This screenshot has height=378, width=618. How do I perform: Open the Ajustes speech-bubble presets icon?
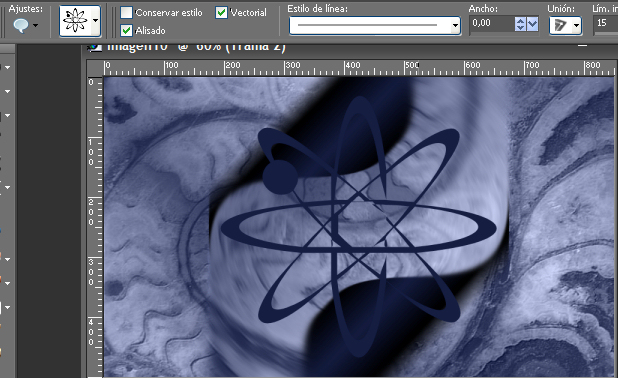(x=20, y=26)
